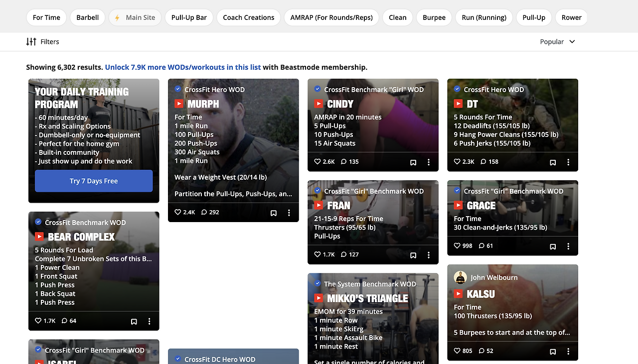Open the BEAR COMPLEX workout title

click(x=81, y=237)
